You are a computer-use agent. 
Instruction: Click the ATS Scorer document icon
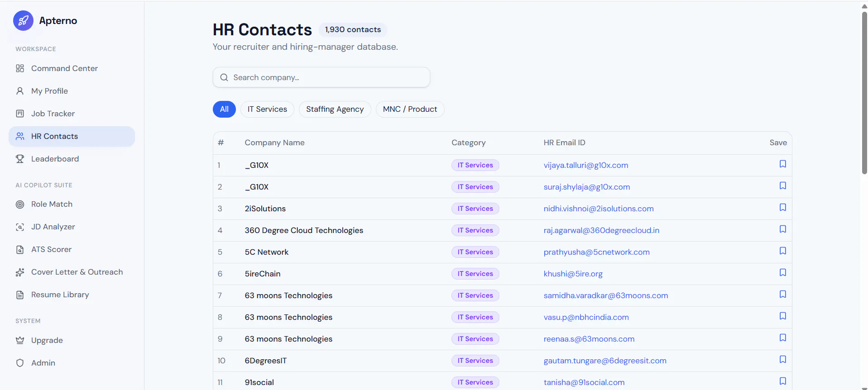[20, 250]
